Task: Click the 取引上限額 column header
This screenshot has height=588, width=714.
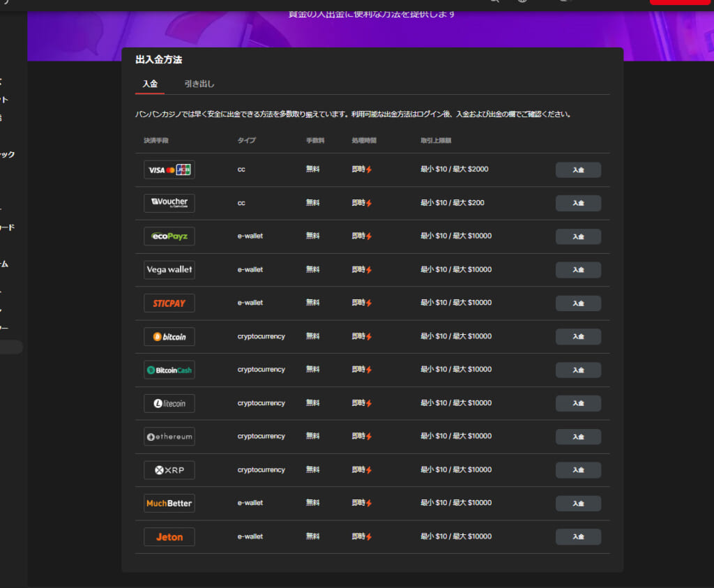Action: 436,140
